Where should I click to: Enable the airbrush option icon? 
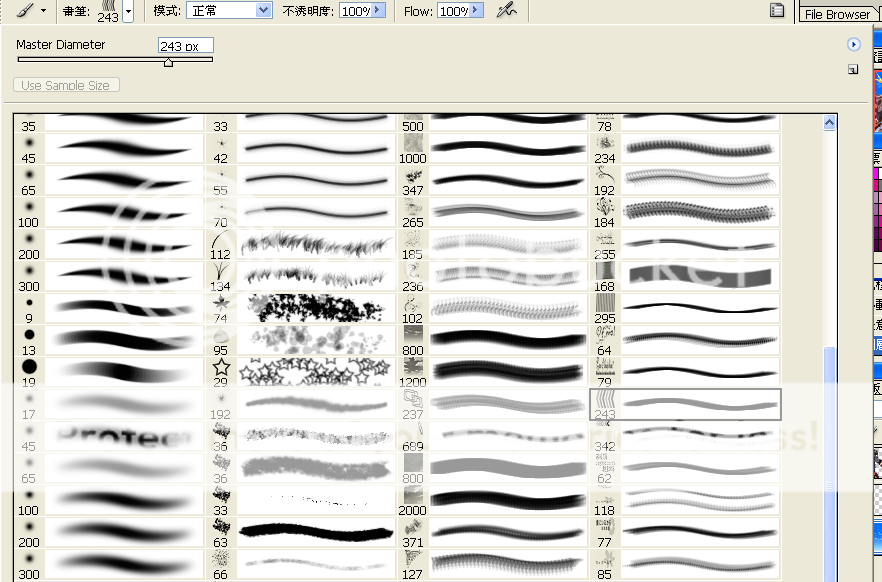[507, 10]
